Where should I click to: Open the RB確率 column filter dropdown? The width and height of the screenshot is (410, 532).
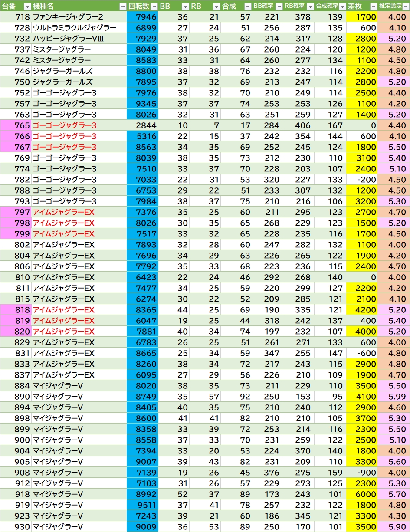(x=310, y=7)
